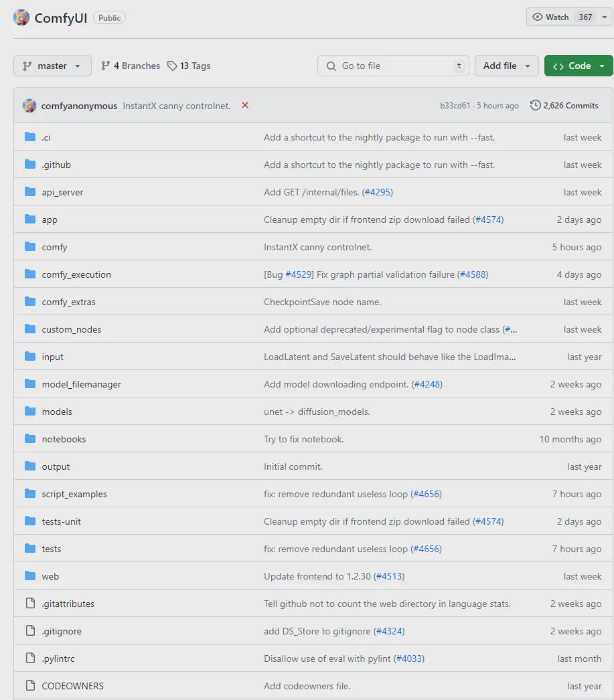Click the ComfyUI repository avatar icon
This screenshot has width=614, height=700.
(21, 17)
